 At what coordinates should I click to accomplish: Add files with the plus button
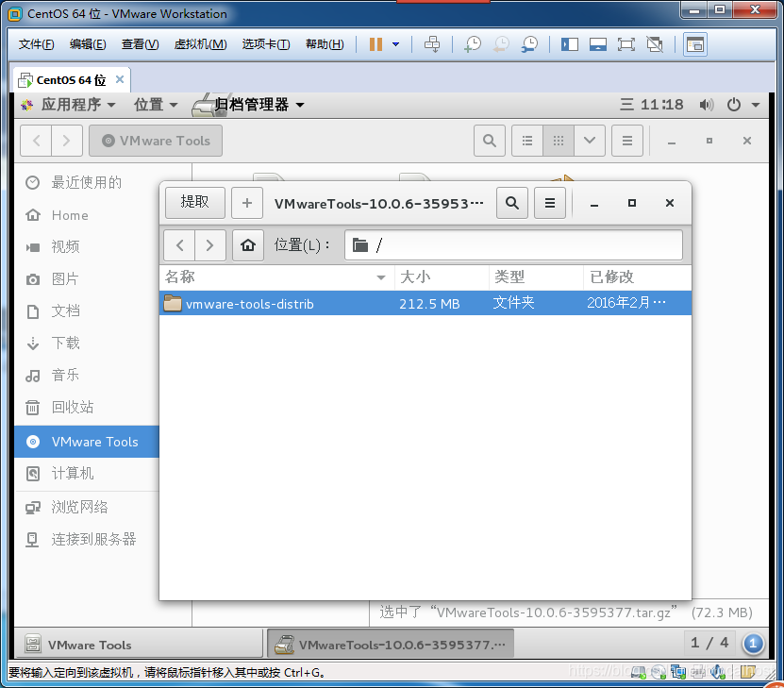247,203
